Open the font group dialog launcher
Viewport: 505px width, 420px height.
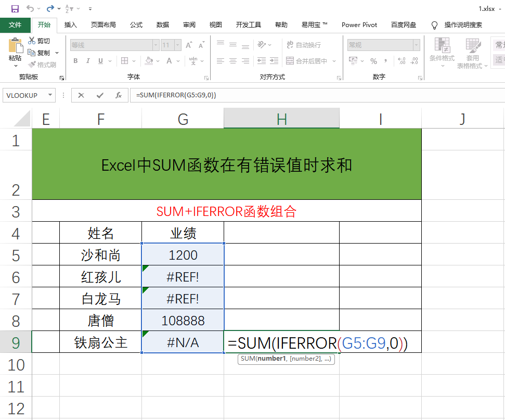click(x=206, y=78)
